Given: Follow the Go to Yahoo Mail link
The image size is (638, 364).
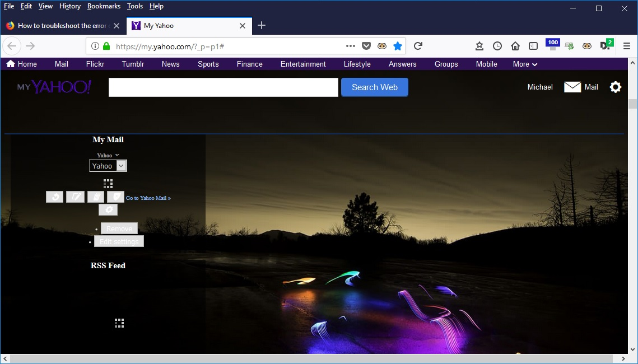Looking at the screenshot, I should [148, 198].
